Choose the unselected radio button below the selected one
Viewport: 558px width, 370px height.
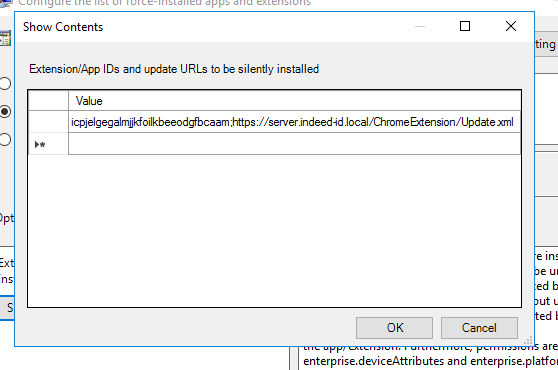5,139
